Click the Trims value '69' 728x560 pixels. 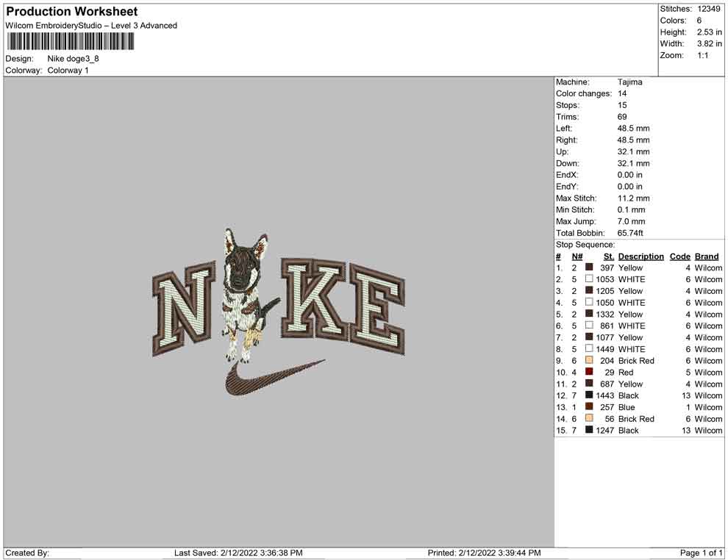[x=622, y=117]
